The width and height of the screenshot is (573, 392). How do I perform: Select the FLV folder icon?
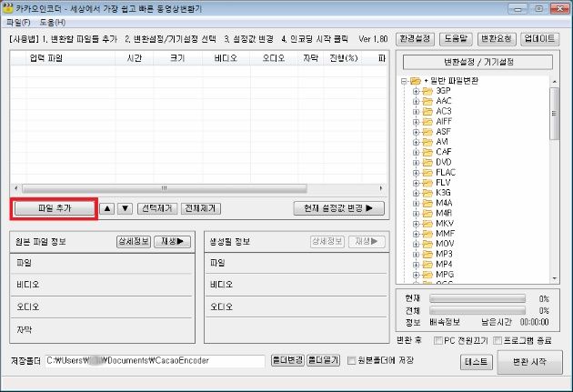click(427, 183)
